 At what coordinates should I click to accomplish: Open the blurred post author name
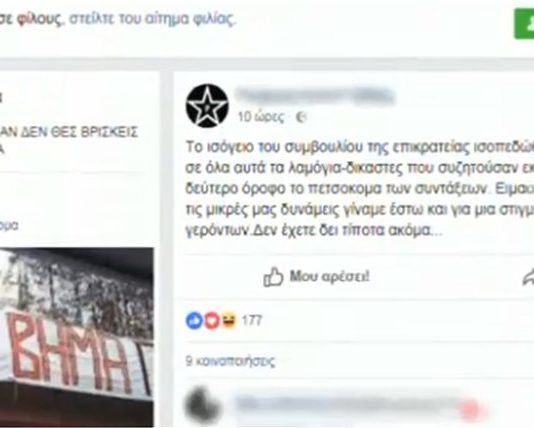(315, 96)
